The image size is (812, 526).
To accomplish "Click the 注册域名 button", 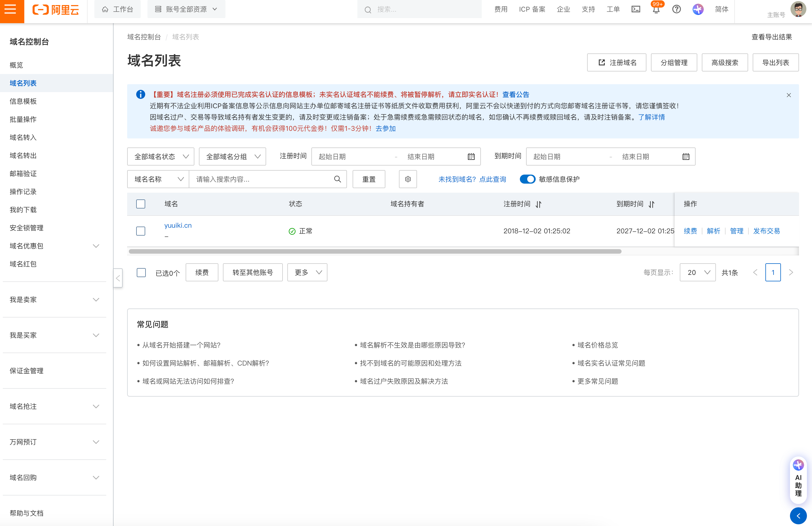I will click(616, 63).
